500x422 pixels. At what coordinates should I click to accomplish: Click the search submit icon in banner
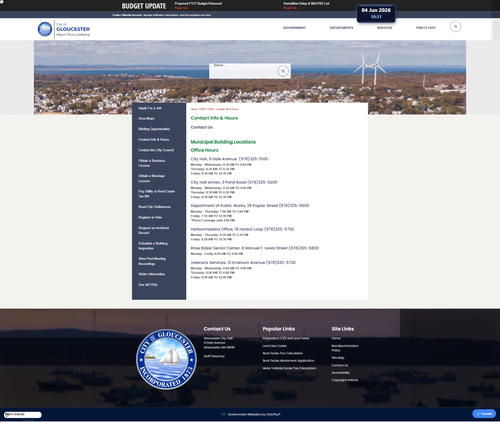pyautogui.click(x=283, y=71)
